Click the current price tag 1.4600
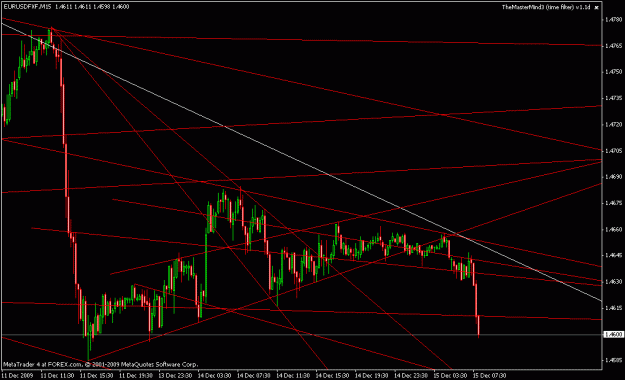 point(613,335)
